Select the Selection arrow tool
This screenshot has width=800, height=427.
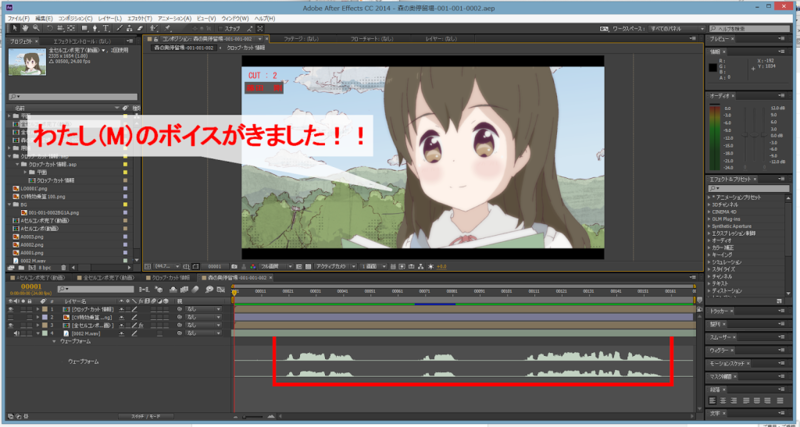(15, 28)
